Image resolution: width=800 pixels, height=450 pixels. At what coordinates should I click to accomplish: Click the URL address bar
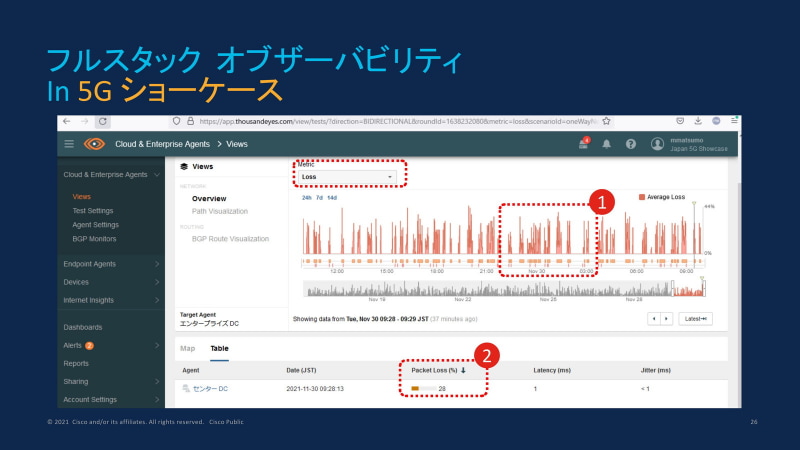pyautogui.click(x=398, y=121)
